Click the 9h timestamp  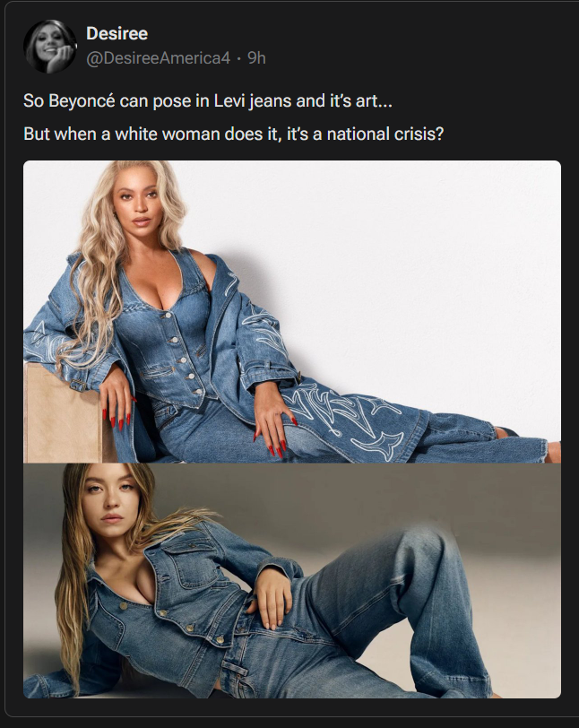(256, 58)
